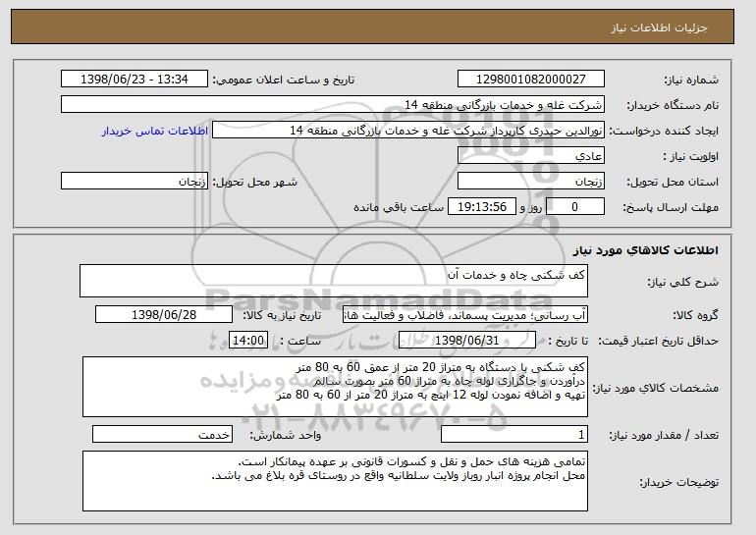The height and width of the screenshot is (535, 756).
Task: Select the remaining days field showing 0
Action: point(575,207)
